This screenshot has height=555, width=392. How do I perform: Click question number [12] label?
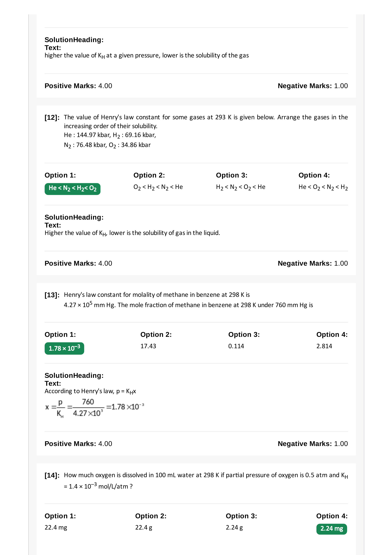pos(52,118)
